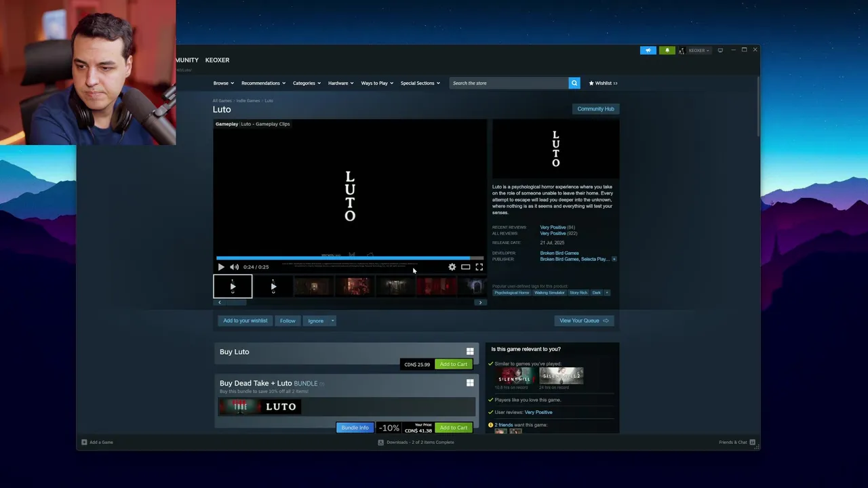Screen dimensions: 868x488
Task: Click the store search magnifier button
Action: [574, 83]
